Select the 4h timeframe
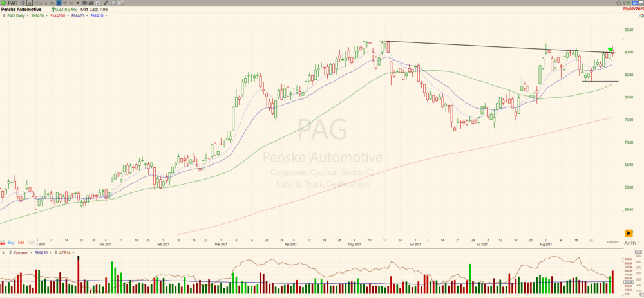Screen dimensions: 644x298 [x=52, y=3]
